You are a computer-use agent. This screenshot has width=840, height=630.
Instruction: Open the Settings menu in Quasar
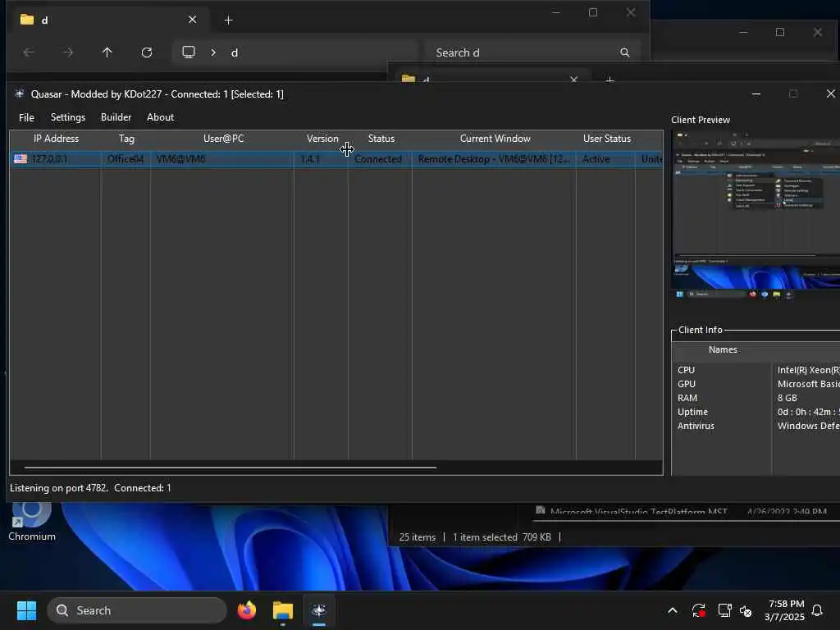[68, 117]
